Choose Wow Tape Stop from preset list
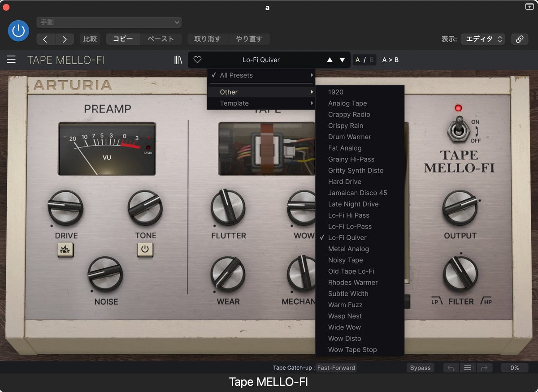The width and height of the screenshot is (538, 392). tap(352, 349)
